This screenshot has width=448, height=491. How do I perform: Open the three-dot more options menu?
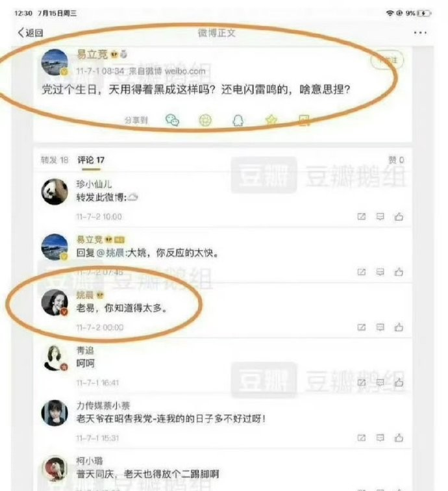pyautogui.click(x=420, y=32)
